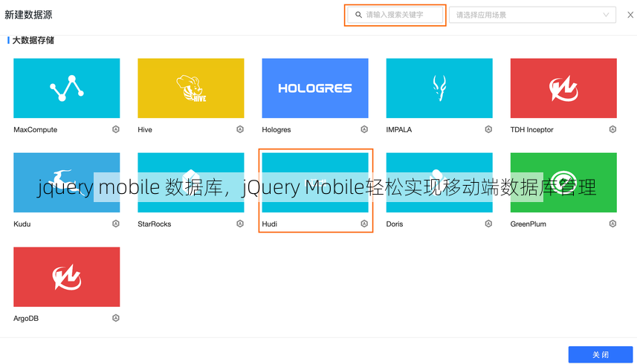
Task: Click the TDH Inceptor label text
Action: coord(531,130)
